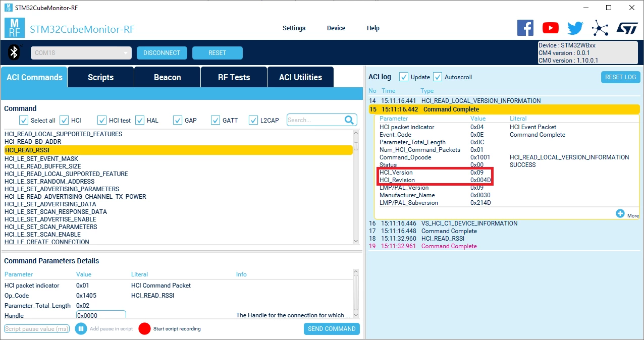Open the COM18 port dropdown
Screen dimensions: 644x340
[81, 53]
